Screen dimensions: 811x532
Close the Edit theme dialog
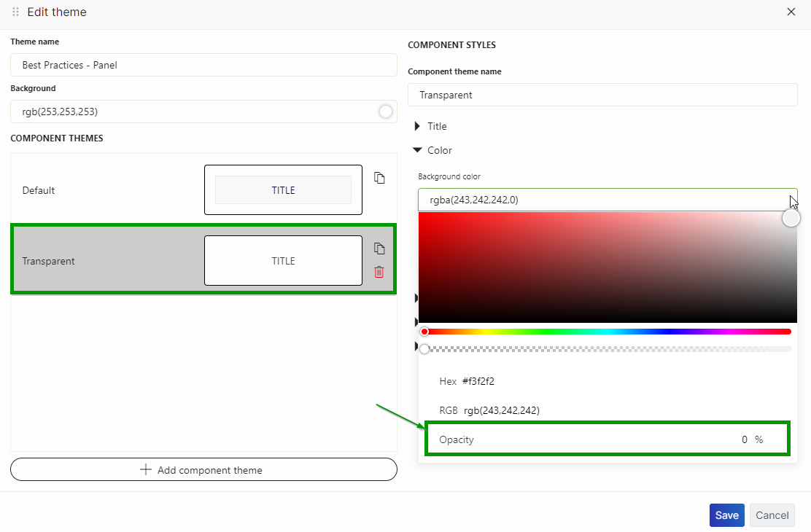[791, 12]
